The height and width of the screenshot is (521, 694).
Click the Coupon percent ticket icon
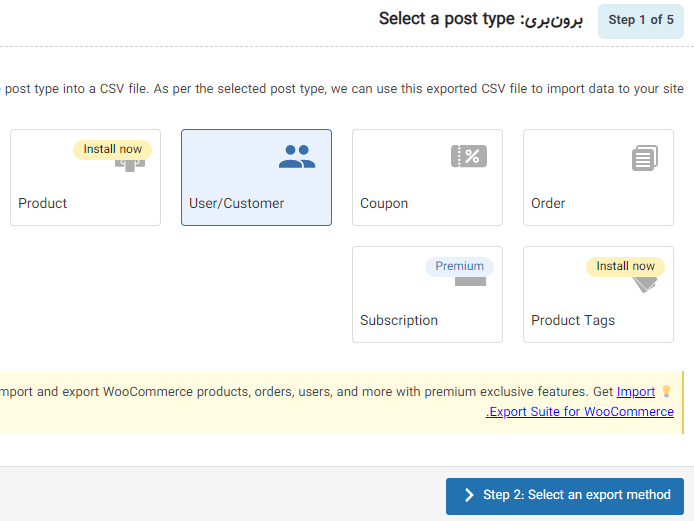coord(469,156)
